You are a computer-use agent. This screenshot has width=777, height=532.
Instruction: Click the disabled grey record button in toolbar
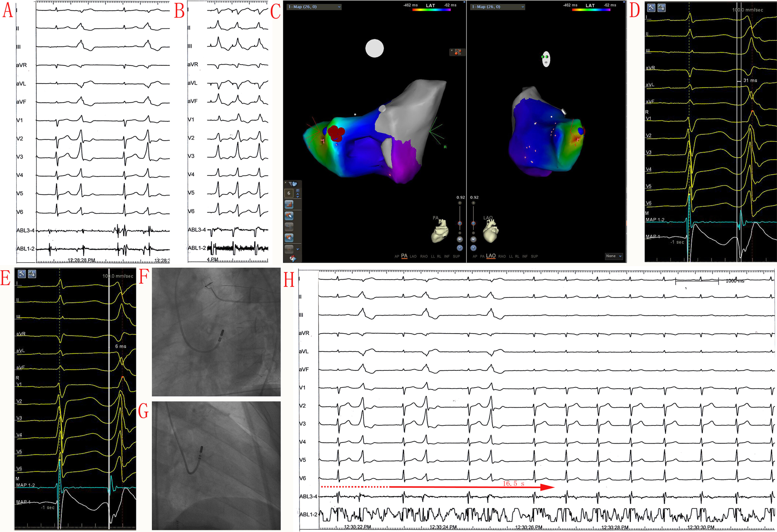coord(289,249)
